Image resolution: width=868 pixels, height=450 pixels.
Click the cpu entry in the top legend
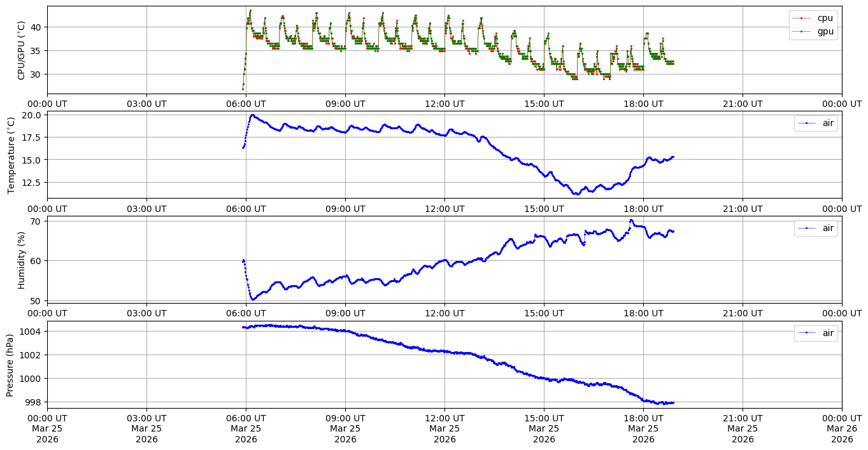point(825,18)
